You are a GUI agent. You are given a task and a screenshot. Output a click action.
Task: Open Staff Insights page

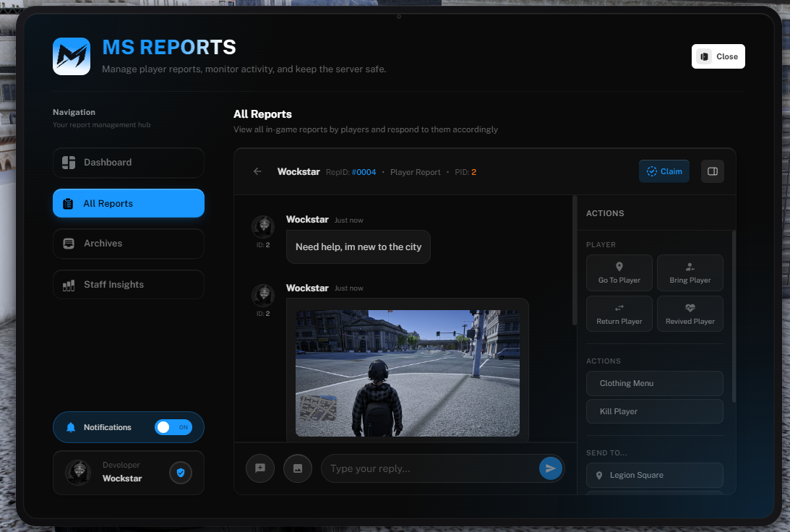pos(129,285)
